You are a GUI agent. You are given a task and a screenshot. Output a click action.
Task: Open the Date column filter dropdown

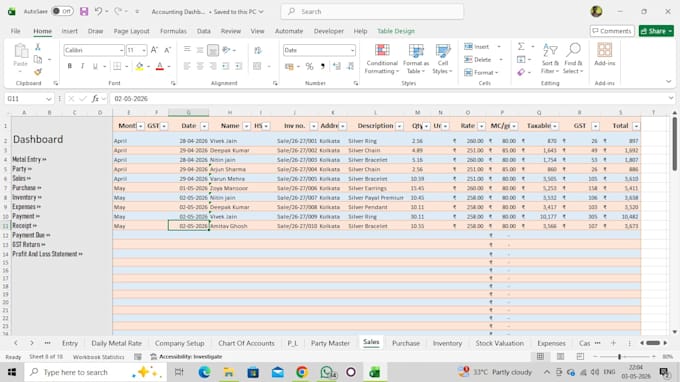204,126
